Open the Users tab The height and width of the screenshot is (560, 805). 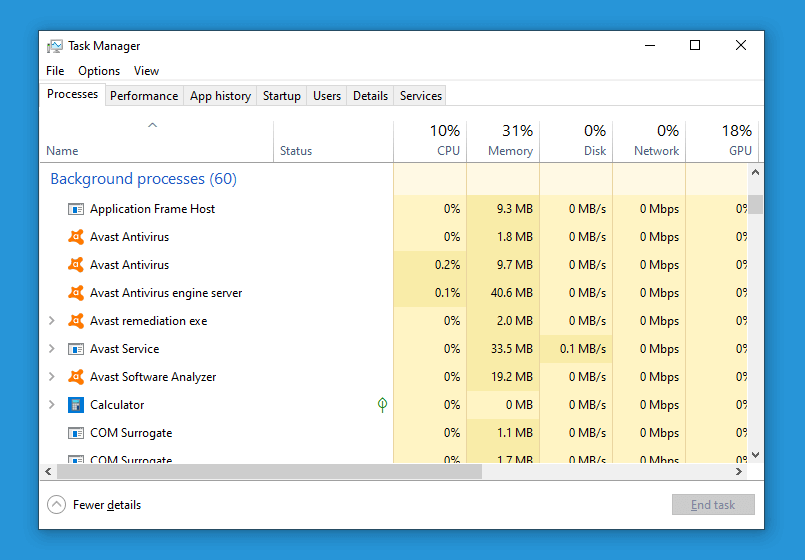[x=327, y=96]
